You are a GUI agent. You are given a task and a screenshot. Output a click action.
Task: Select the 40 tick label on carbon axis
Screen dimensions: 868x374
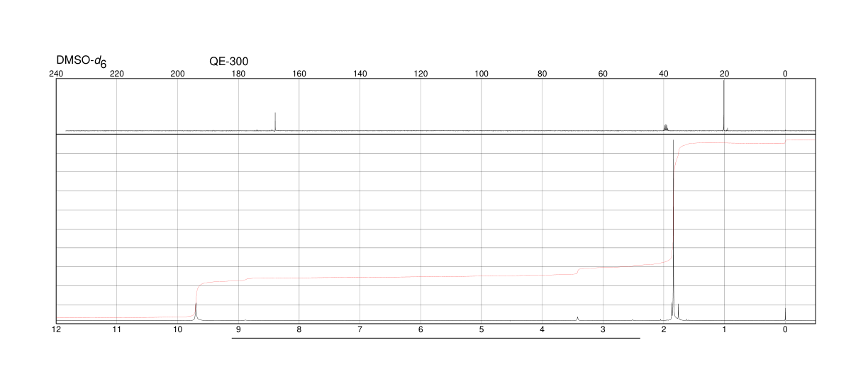[664, 74]
